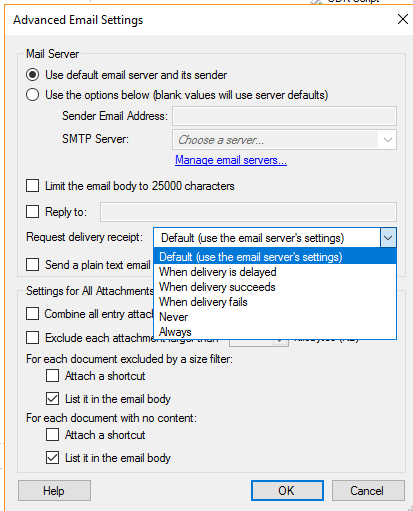Close the Advanced Email Settings dialog
Screen dimensions: 413x511
tap(403, 19)
